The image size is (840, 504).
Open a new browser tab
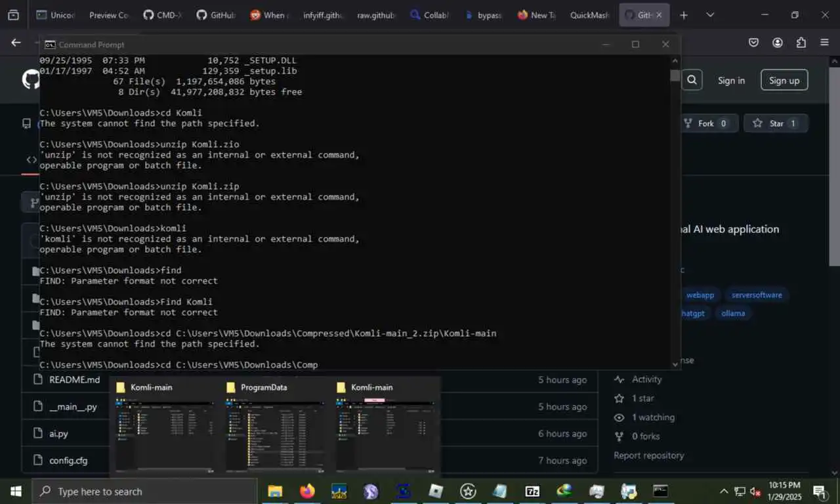tap(684, 14)
